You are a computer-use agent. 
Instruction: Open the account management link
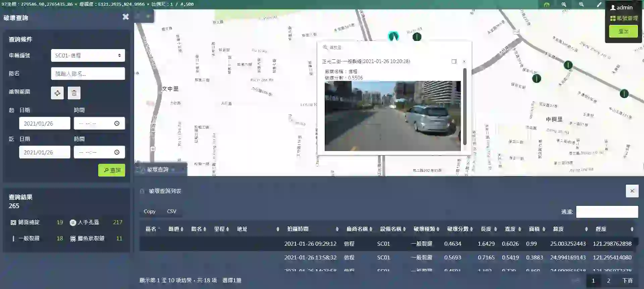pos(624,18)
